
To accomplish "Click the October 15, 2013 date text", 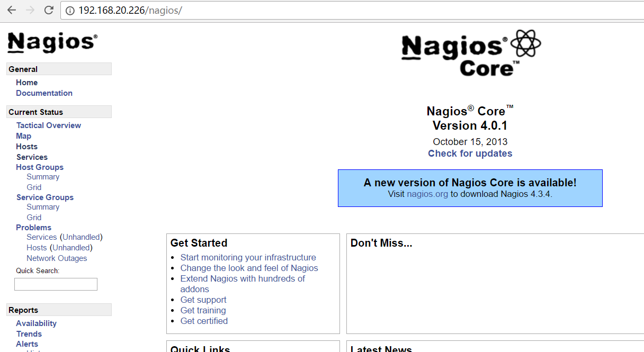I will [x=470, y=141].
